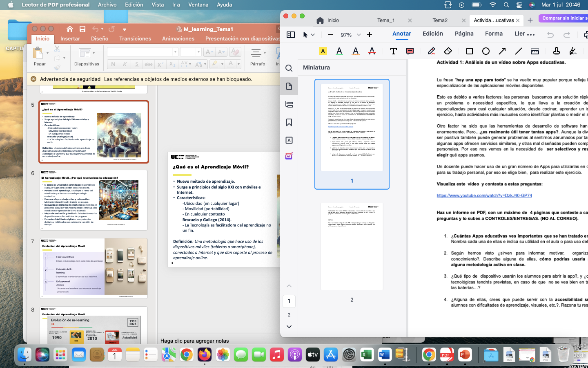
Task: Select the stamp tool
Action: (557, 51)
